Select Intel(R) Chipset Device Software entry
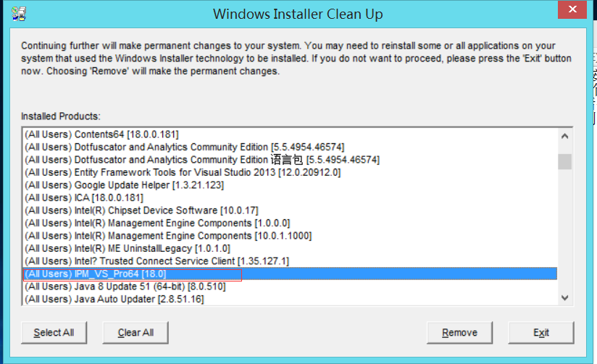Viewport: 597px width, 364px height. coord(290,211)
